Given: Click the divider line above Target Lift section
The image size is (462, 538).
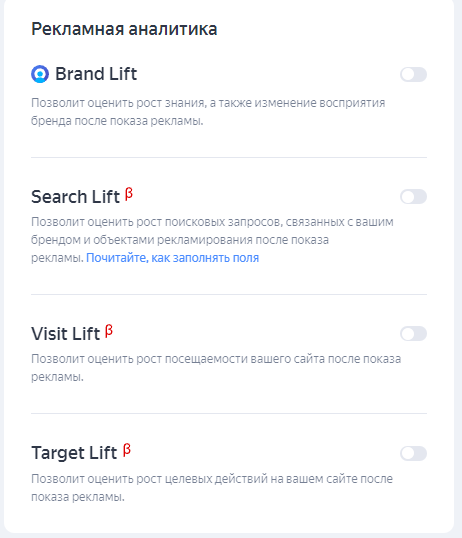Looking at the screenshot, I should pyautogui.click(x=229, y=413).
